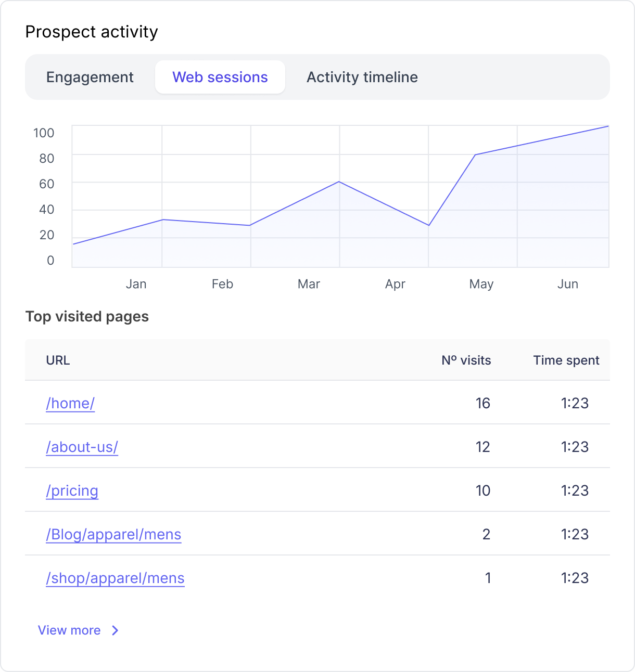Sort by the URL column header
The height and width of the screenshot is (672, 635).
(x=58, y=360)
